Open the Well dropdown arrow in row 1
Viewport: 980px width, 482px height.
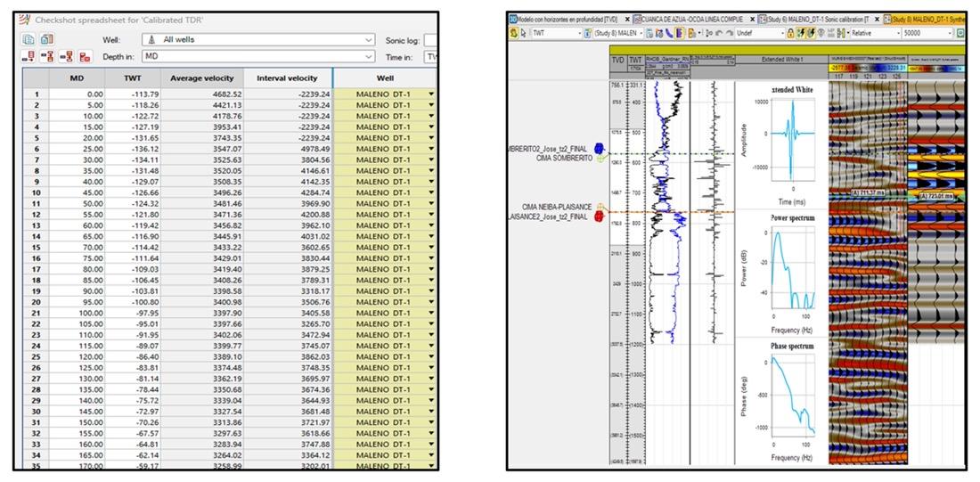(x=430, y=94)
